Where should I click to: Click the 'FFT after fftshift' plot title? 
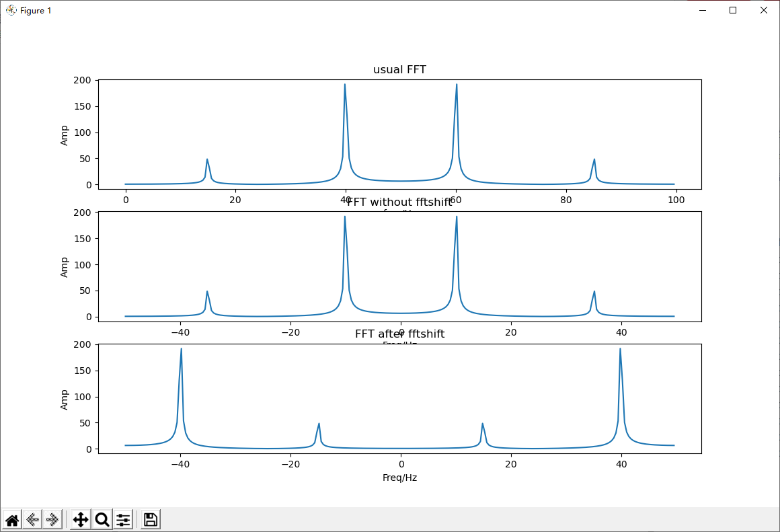tap(399, 334)
